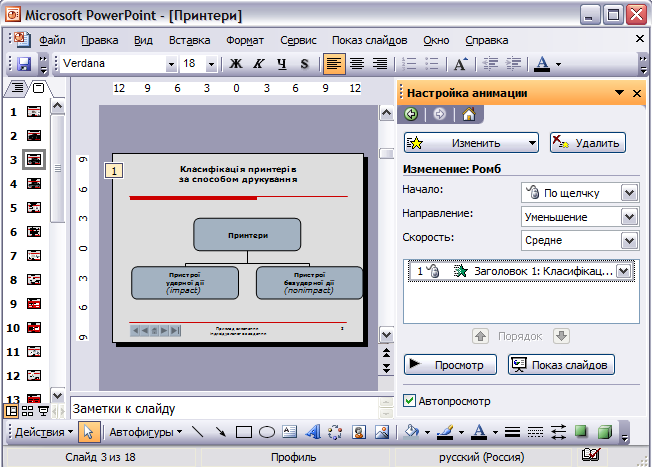
Task: Toggle Автопросмотр checkbox
Action: tap(409, 401)
